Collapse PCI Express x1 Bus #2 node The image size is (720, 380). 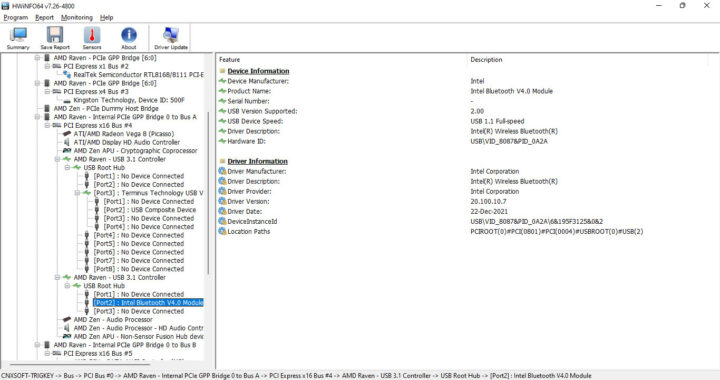point(47,66)
